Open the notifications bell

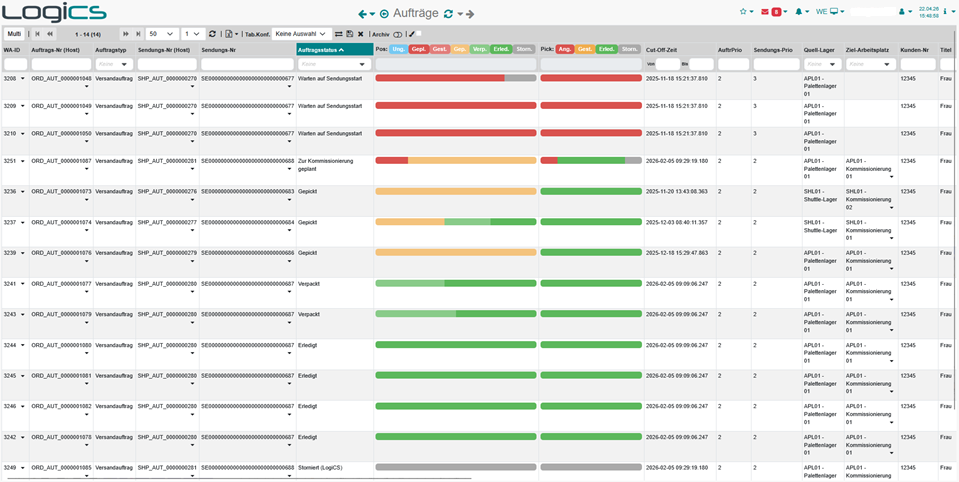(801, 12)
